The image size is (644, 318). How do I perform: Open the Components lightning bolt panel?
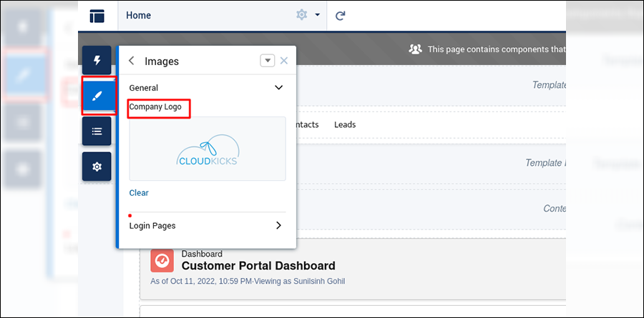97,60
